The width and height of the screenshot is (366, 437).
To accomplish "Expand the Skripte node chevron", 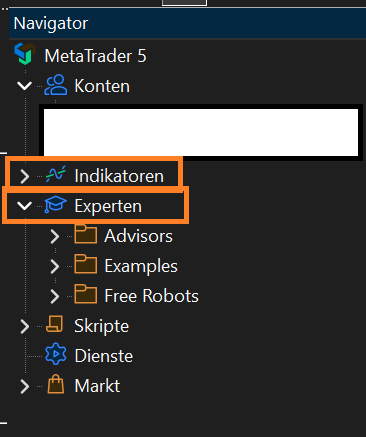I will (25, 326).
